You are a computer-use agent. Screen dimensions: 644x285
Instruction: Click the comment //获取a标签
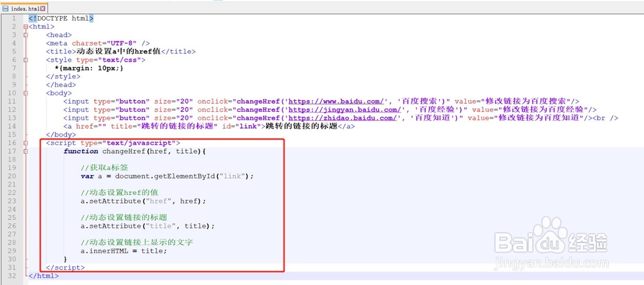[x=106, y=168]
